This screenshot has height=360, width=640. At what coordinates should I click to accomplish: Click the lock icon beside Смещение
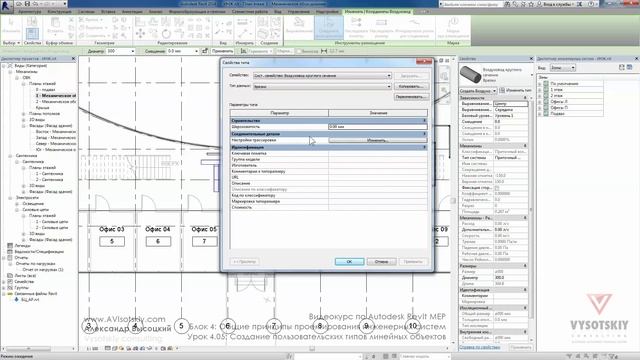coord(205,51)
